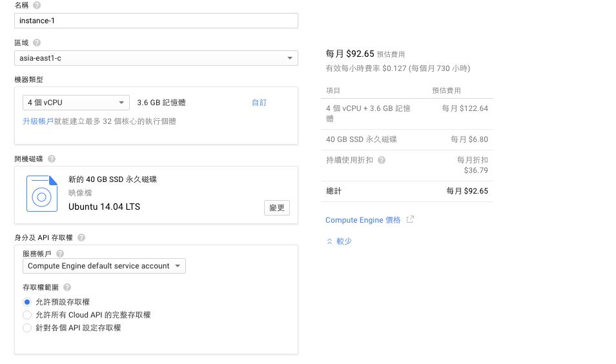Screen dimensions: 616x364
Task: Open Compute Engine default service account dropdown
Action: (104, 266)
